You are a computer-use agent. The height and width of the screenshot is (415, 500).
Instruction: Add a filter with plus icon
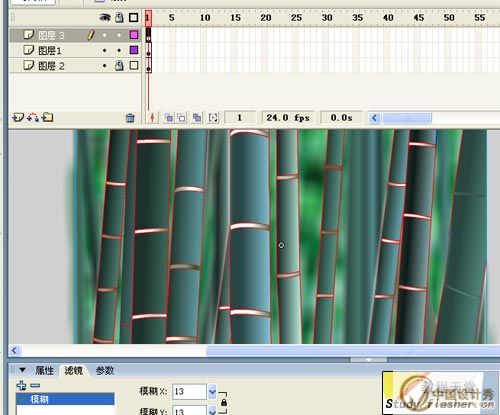coord(21,386)
